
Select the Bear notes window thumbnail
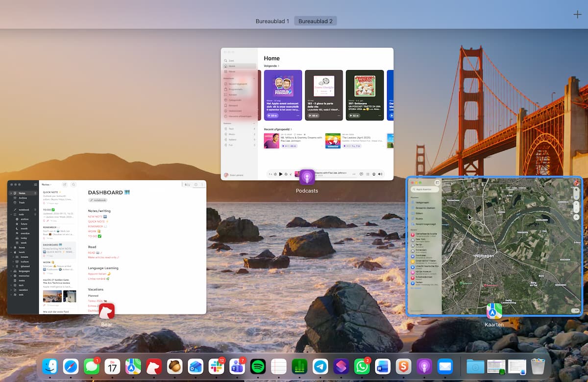tap(107, 247)
